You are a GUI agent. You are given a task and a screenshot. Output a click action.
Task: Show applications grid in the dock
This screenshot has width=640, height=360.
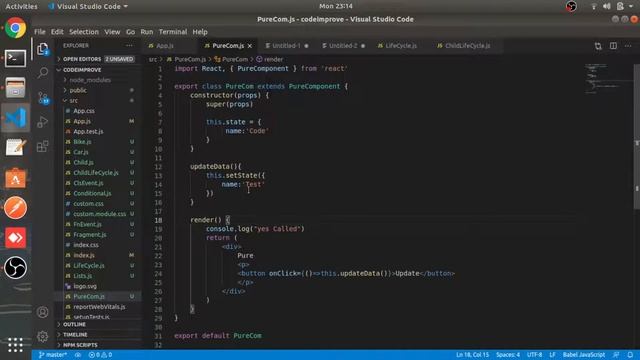(16, 345)
